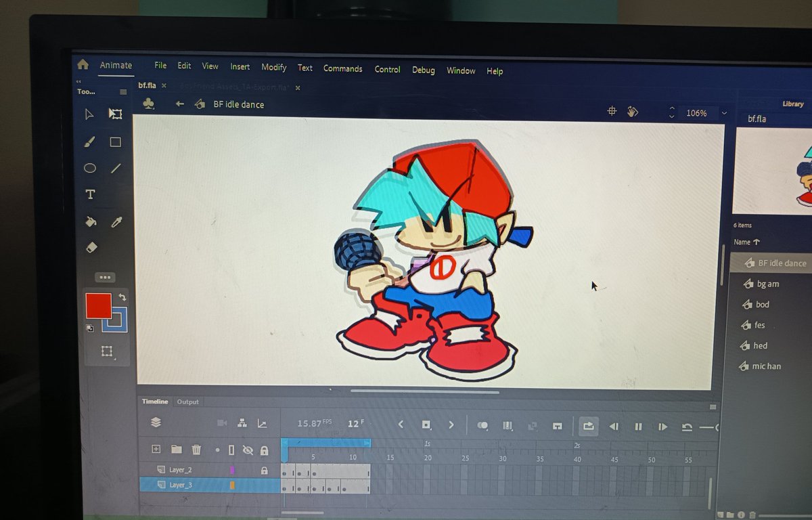Open the zoom percentage dropdown arrow
The height and width of the screenshot is (520, 812).
(724, 113)
